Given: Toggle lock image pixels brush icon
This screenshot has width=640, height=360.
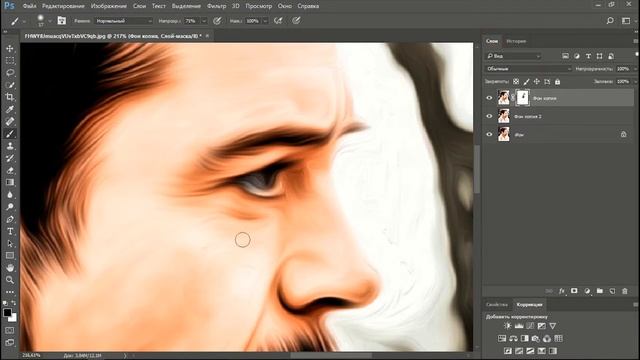Looking at the screenshot, I should tap(527, 82).
